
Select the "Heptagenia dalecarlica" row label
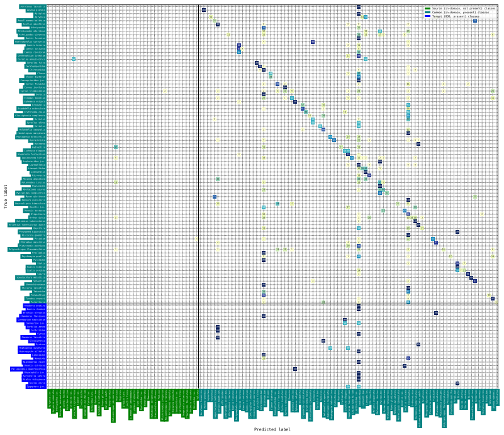(x=31, y=137)
